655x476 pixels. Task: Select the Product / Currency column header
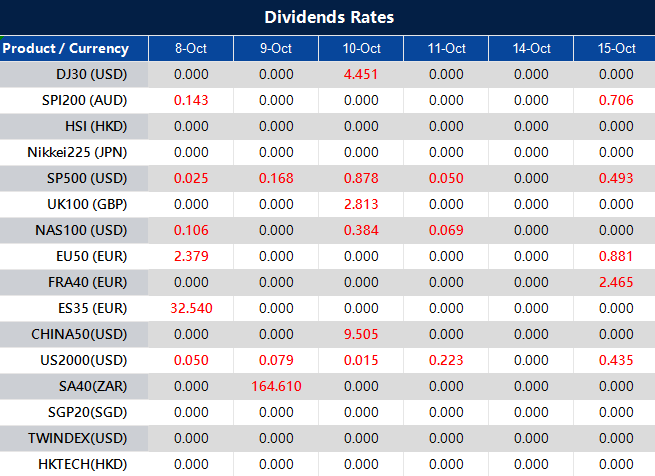click(x=67, y=48)
